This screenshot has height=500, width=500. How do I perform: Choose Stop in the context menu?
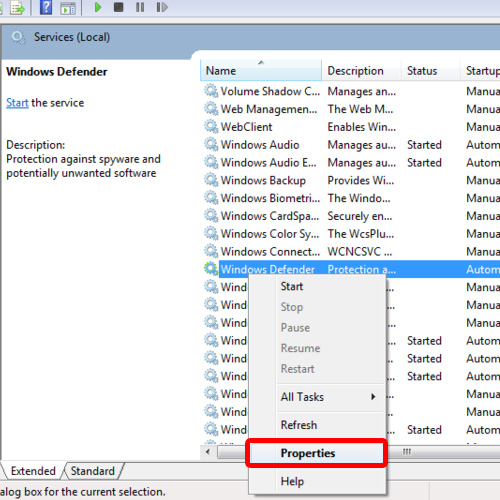(x=317, y=307)
